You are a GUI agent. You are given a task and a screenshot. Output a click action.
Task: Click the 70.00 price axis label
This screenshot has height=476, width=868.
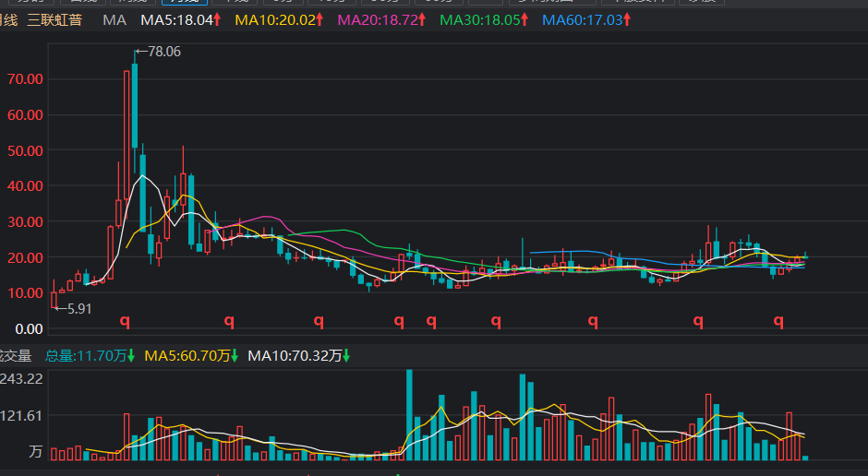point(25,79)
